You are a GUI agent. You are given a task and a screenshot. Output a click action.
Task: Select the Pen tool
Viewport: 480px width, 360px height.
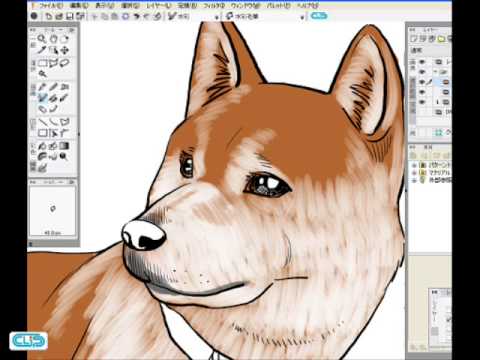click(x=42, y=87)
